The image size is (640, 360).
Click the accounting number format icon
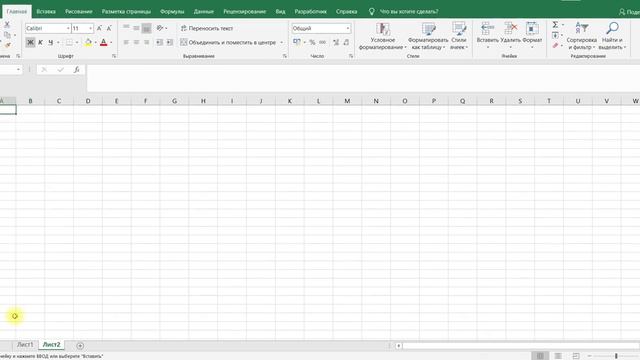297,42
